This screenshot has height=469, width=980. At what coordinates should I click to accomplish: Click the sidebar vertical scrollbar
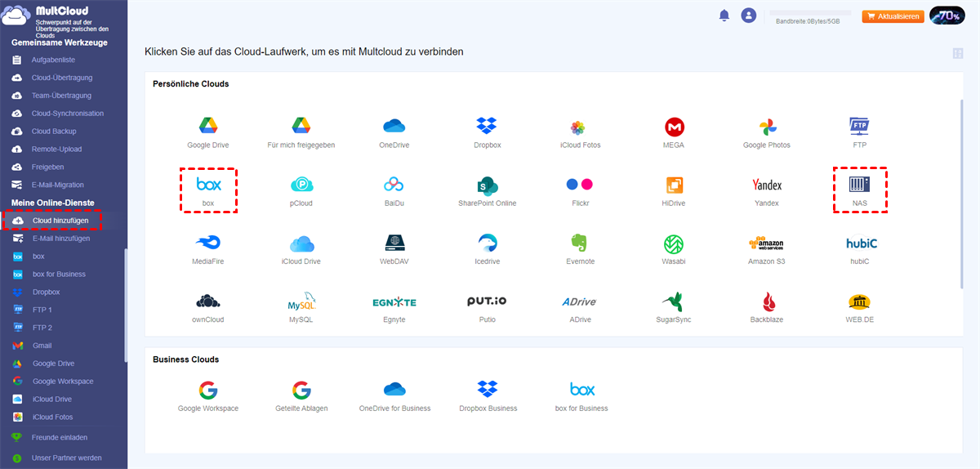(x=125, y=304)
